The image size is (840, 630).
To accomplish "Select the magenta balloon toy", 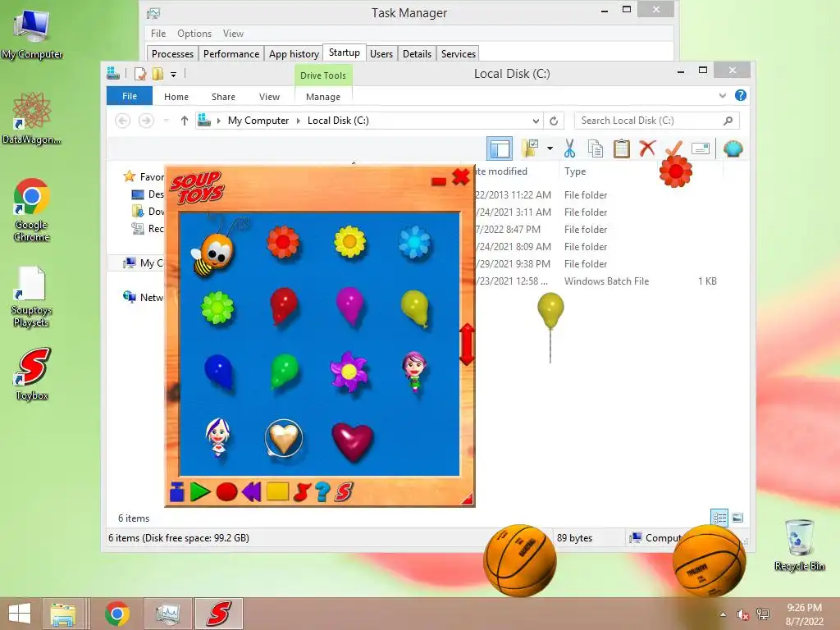I will (349, 306).
